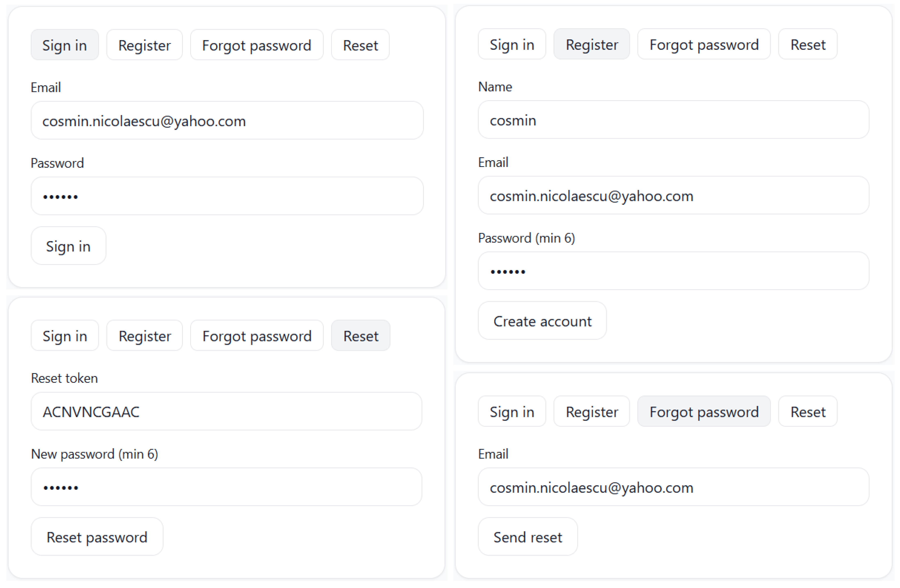
Task: Focus the Email field directly below the Name field
Action: pos(673,195)
